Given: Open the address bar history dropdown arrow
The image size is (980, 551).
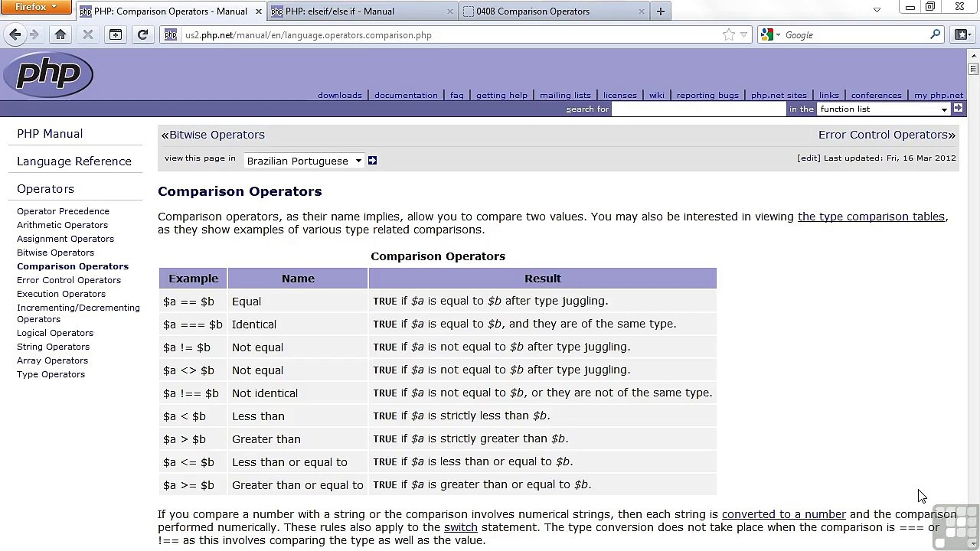Looking at the screenshot, I should (x=743, y=34).
